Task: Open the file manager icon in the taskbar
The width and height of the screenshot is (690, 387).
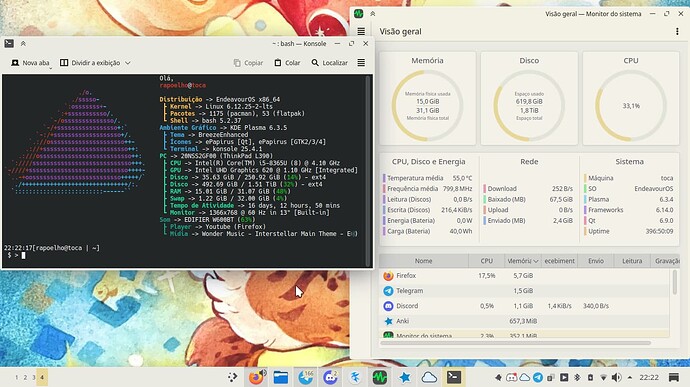Action: pos(281,377)
